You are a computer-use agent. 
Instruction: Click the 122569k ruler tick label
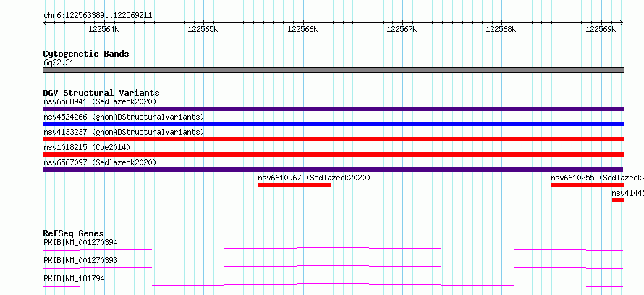(601, 29)
